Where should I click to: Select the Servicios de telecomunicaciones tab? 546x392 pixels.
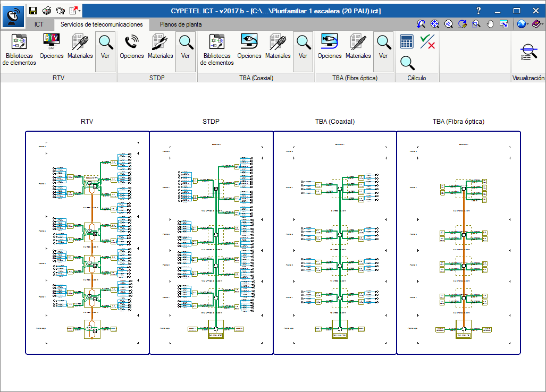[x=102, y=24]
